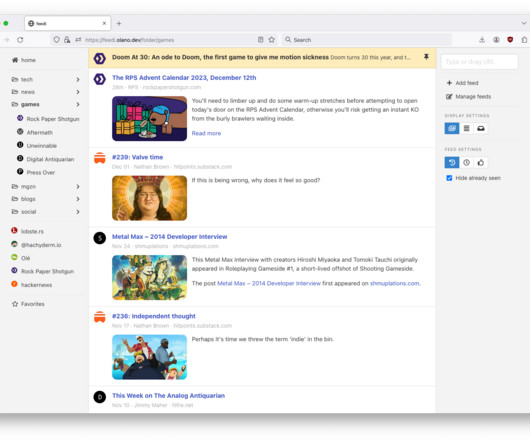Collapse the games folder chevron
Screen dimensions: 530x442
pyautogui.click(x=78, y=104)
